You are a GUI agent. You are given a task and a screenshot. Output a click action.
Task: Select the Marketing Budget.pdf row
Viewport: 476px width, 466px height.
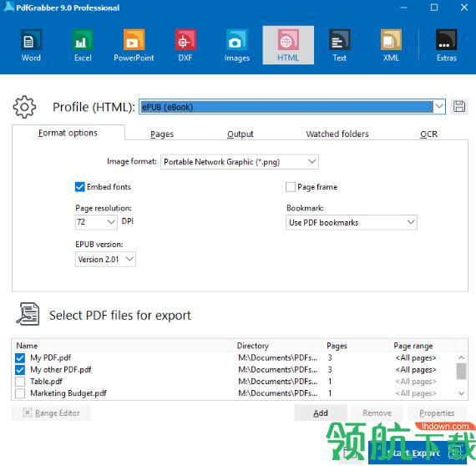coord(234,393)
